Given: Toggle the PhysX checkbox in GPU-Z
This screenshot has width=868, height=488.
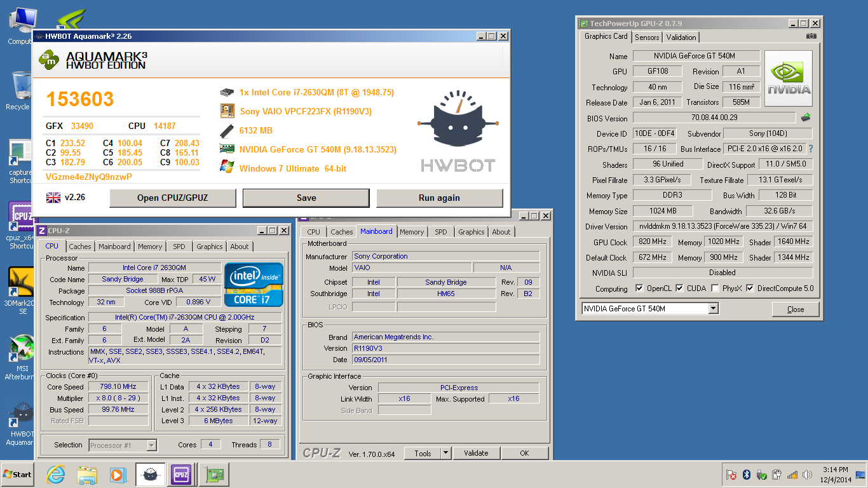Looking at the screenshot, I should click(x=715, y=288).
